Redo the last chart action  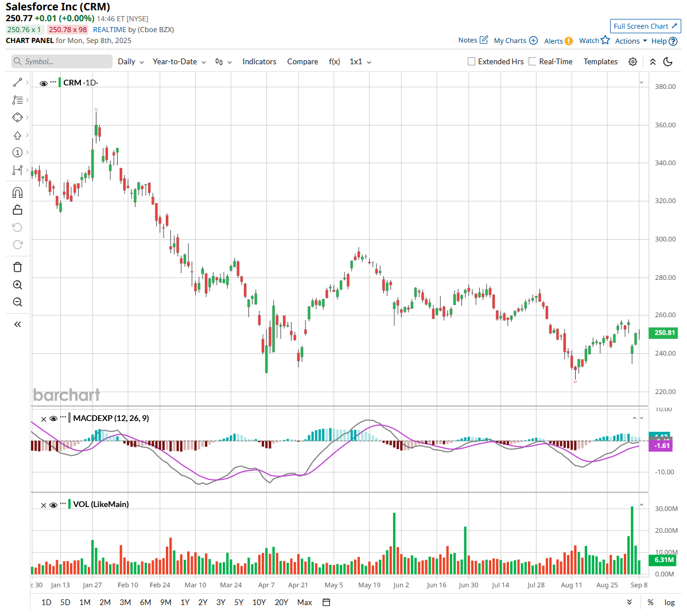pos(18,245)
